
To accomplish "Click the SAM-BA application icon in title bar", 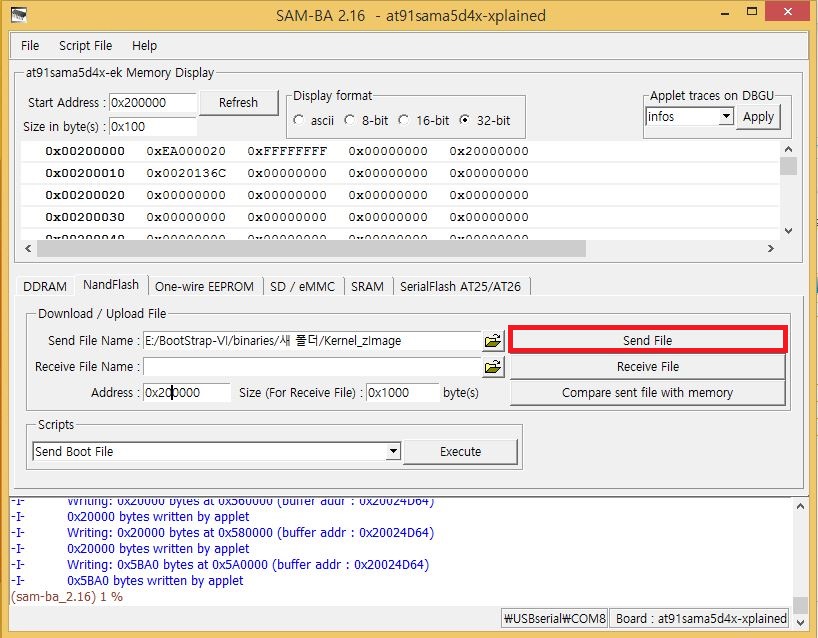I will point(17,15).
